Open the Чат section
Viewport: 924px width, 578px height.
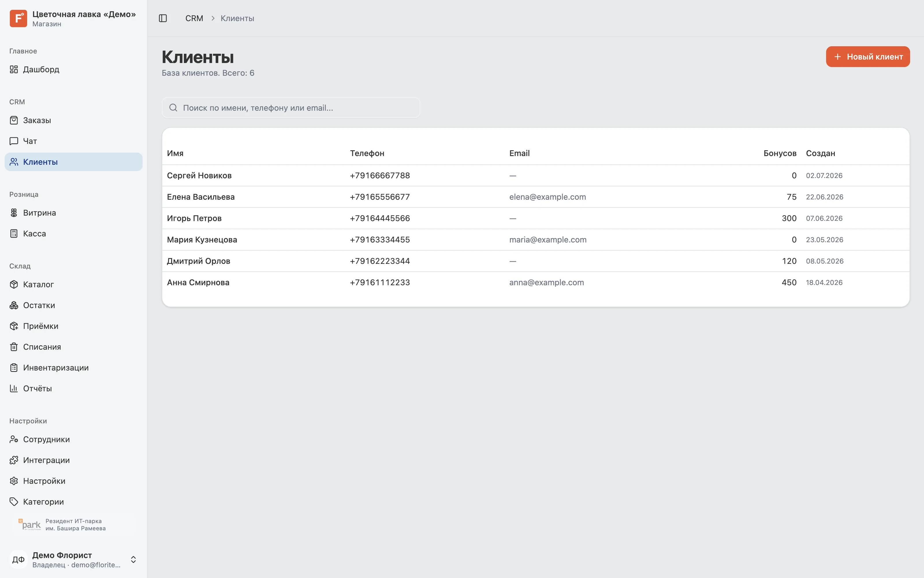click(x=73, y=141)
